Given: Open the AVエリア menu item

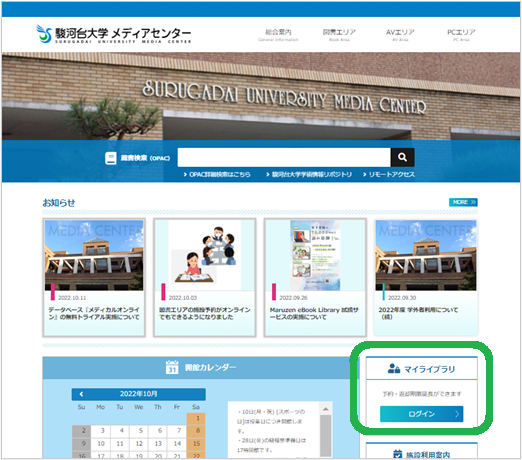Looking at the screenshot, I should point(400,35).
